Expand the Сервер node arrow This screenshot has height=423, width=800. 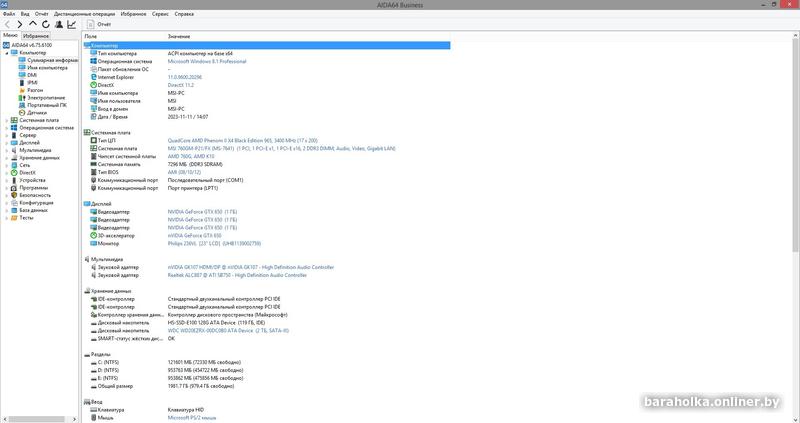pyautogui.click(x=7, y=135)
